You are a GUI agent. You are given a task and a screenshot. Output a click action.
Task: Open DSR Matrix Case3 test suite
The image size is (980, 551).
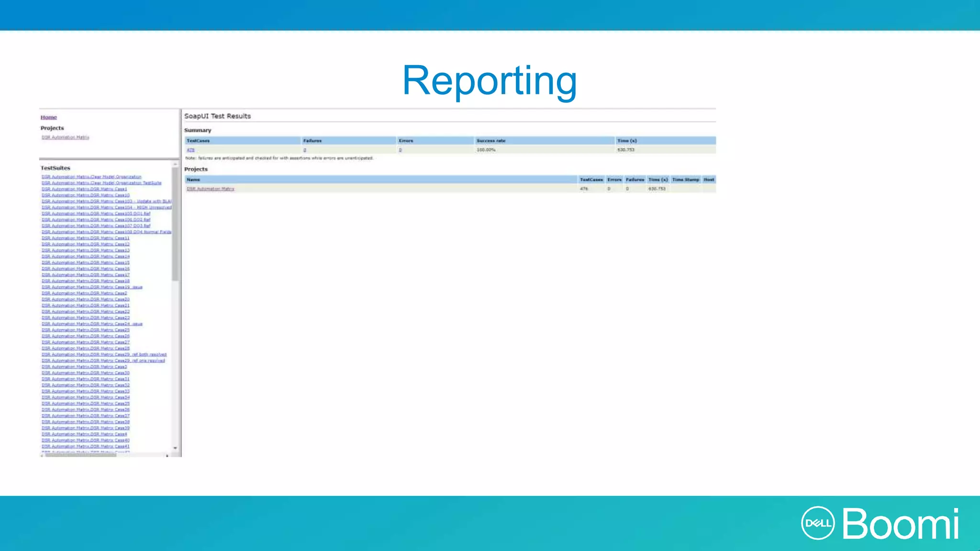84,367
